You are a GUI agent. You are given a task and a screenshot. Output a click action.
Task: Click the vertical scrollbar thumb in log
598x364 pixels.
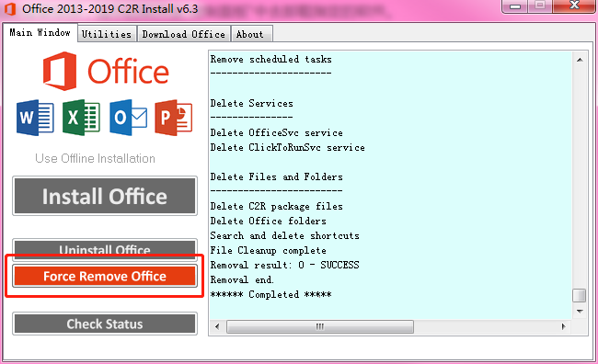[580, 295]
